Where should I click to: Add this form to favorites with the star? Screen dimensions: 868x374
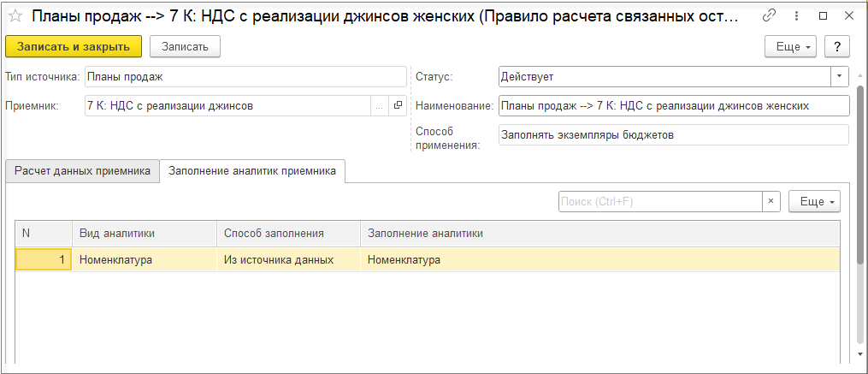point(15,16)
